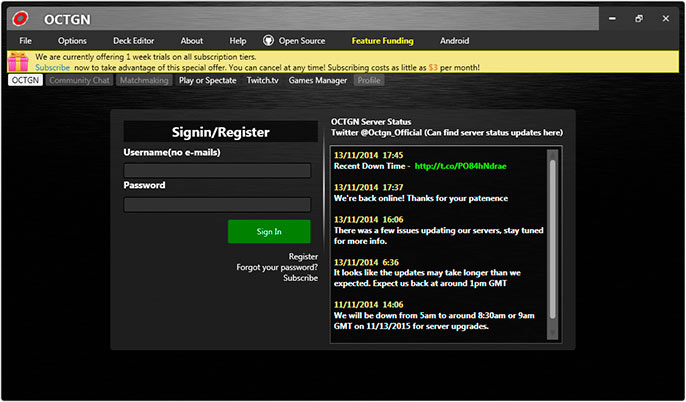
Task: Click the 13/11/2014 6:36 timestamp
Action: pos(366,262)
